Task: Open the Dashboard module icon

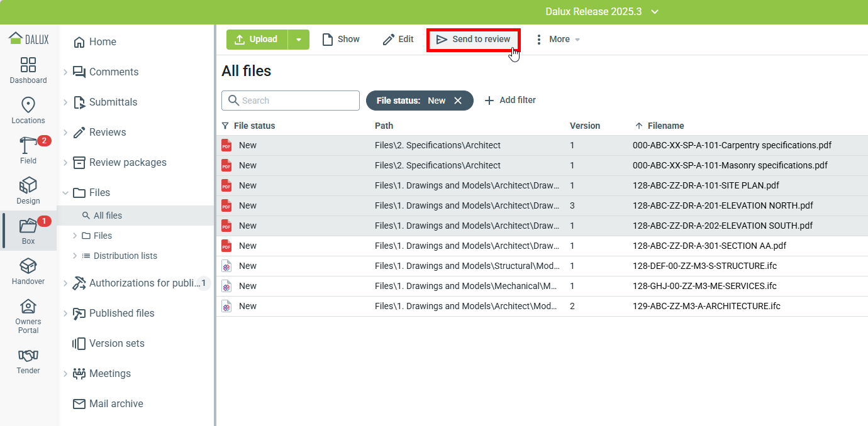Action: tap(28, 65)
